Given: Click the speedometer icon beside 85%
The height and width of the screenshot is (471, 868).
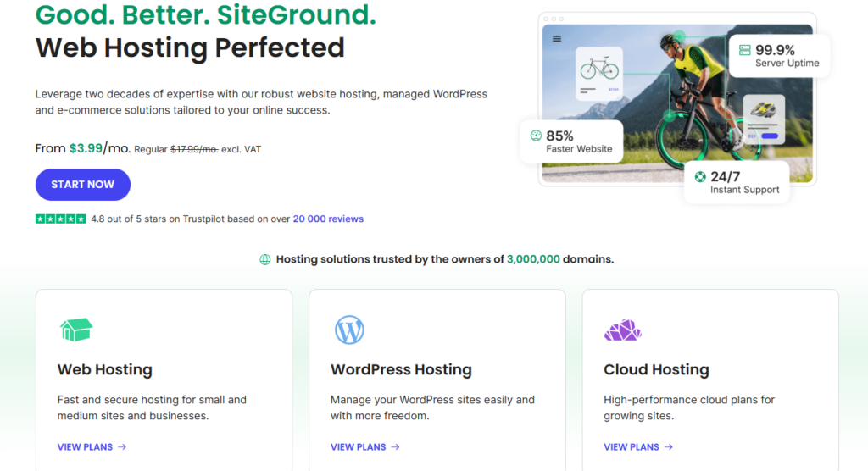Looking at the screenshot, I should tap(536, 136).
